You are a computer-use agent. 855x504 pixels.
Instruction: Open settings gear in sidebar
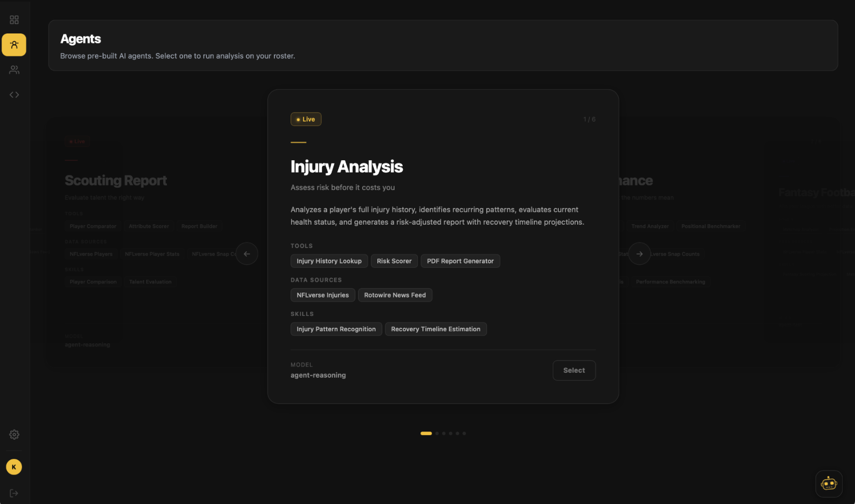tap(14, 435)
